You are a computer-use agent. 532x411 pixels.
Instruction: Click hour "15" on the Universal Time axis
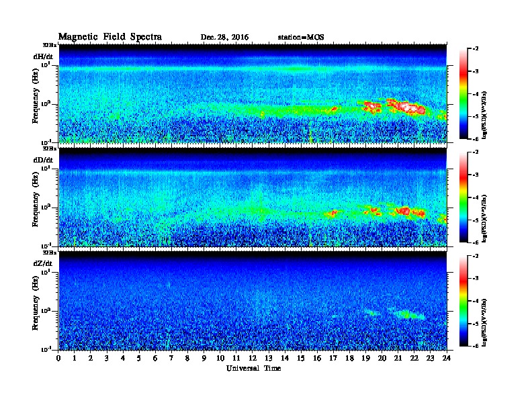pos(301,358)
